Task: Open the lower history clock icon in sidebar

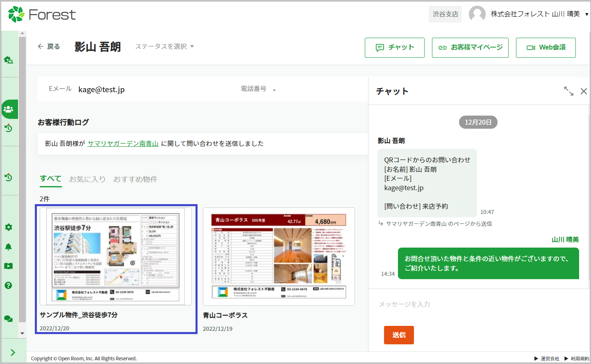Action: [8, 177]
